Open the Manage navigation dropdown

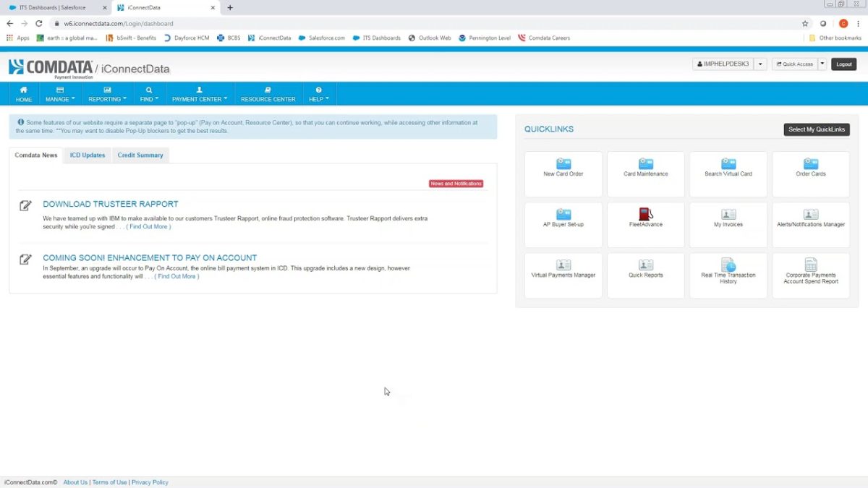pyautogui.click(x=59, y=94)
